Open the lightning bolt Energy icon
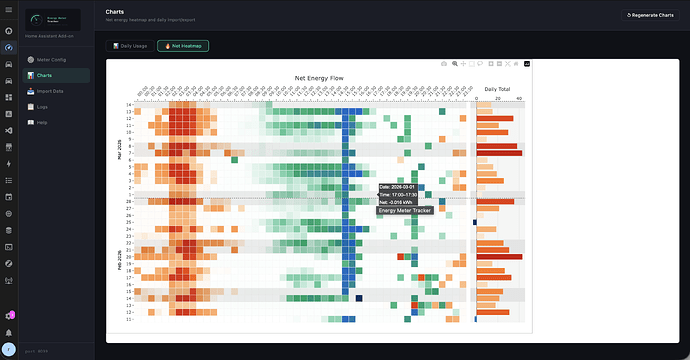Screen dimensions: 690x360 [8, 164]
